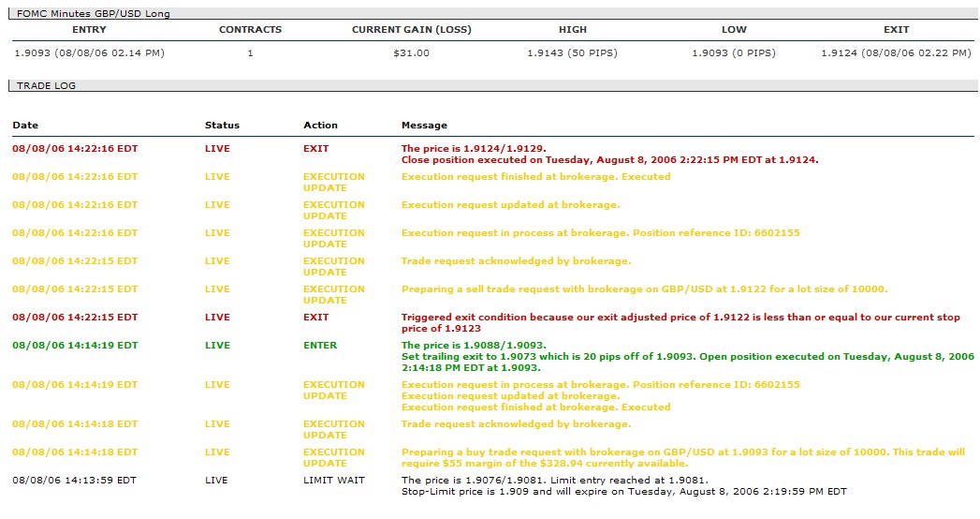Select EXECUTION UPDATE beside the sell trade request

(334, 294)
